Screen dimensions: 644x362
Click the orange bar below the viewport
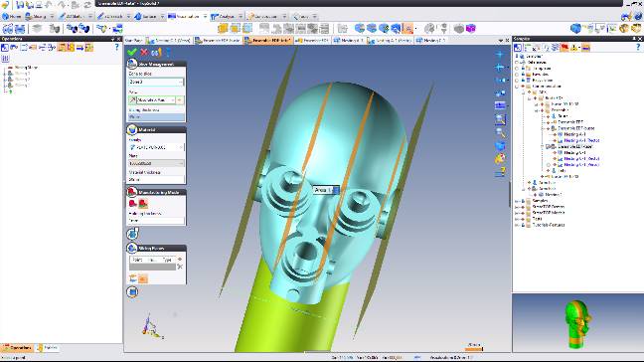pyautogui.click(x=473, y=349)
